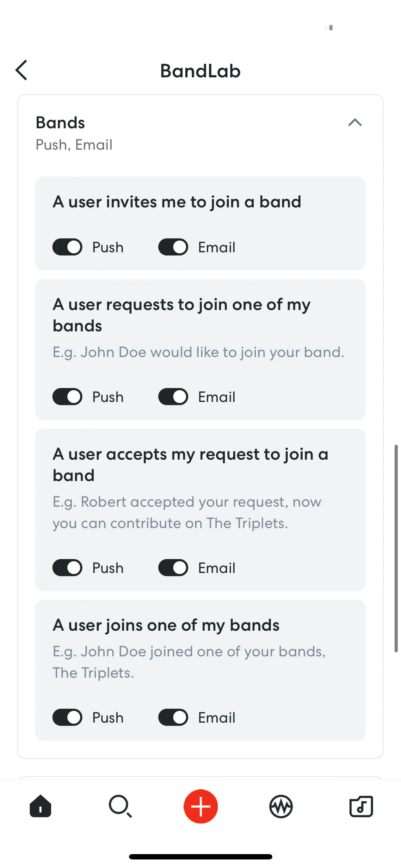This screenshot has height=868, width=401.
Task: Disable Email for band invite notifications
Action: [173, 247]
